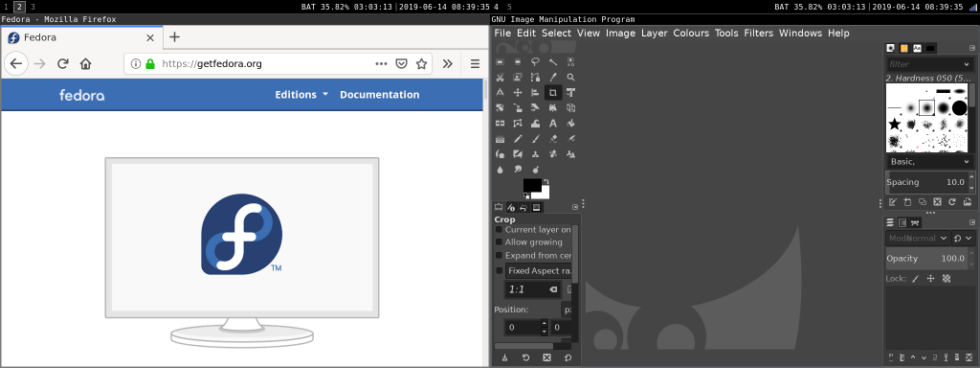Select the Free Select lasso tool
Image resolution: width=980 pixels, height=368 pixels.
pos(535,62)
